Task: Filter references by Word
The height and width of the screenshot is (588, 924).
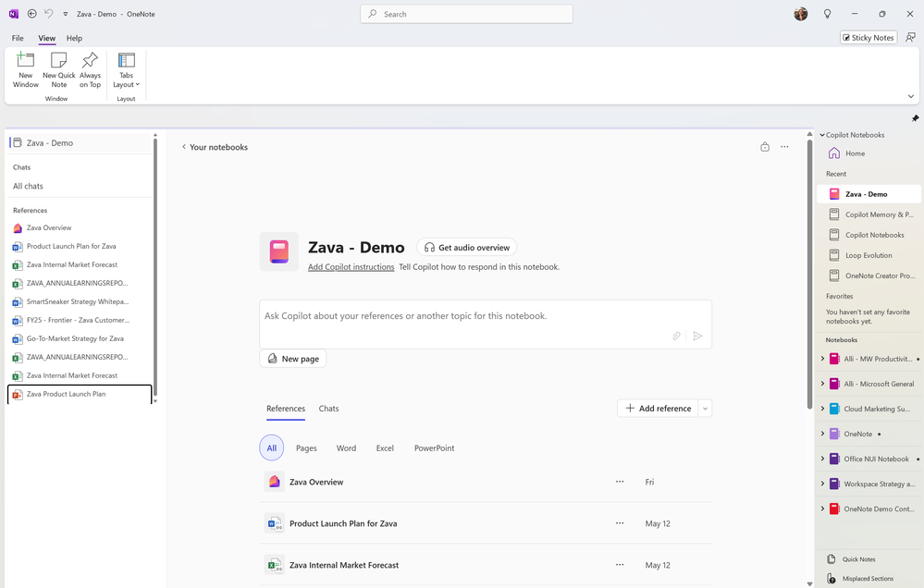Action: click(347, 447)
